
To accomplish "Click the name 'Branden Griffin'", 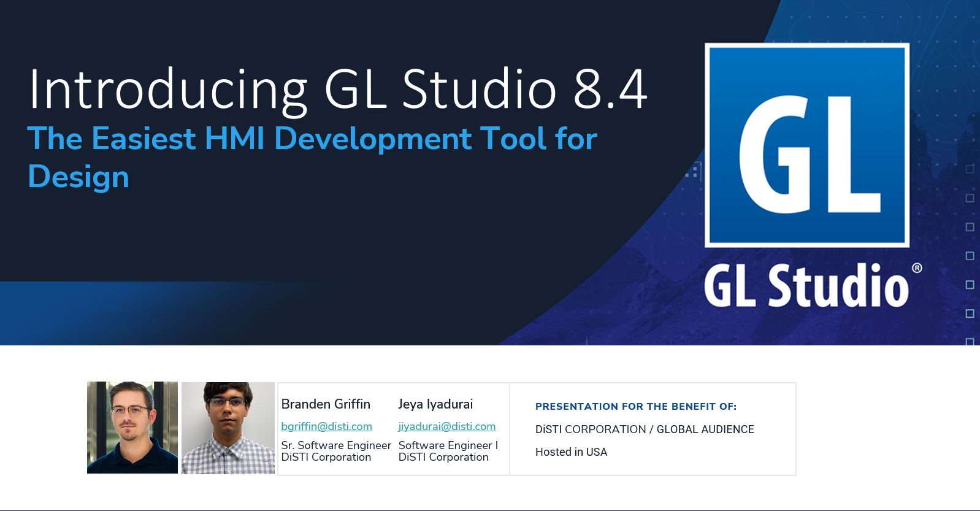I will [326, 404].
